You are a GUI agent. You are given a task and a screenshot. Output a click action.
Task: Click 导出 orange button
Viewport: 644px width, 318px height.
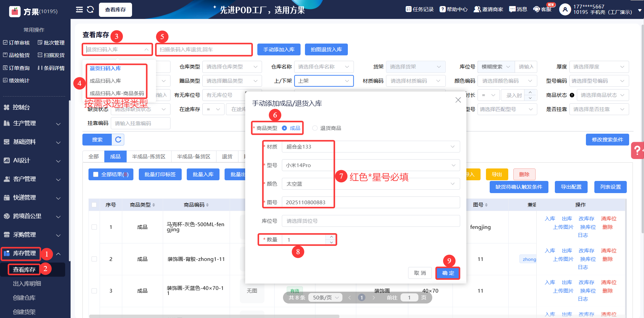496,174
